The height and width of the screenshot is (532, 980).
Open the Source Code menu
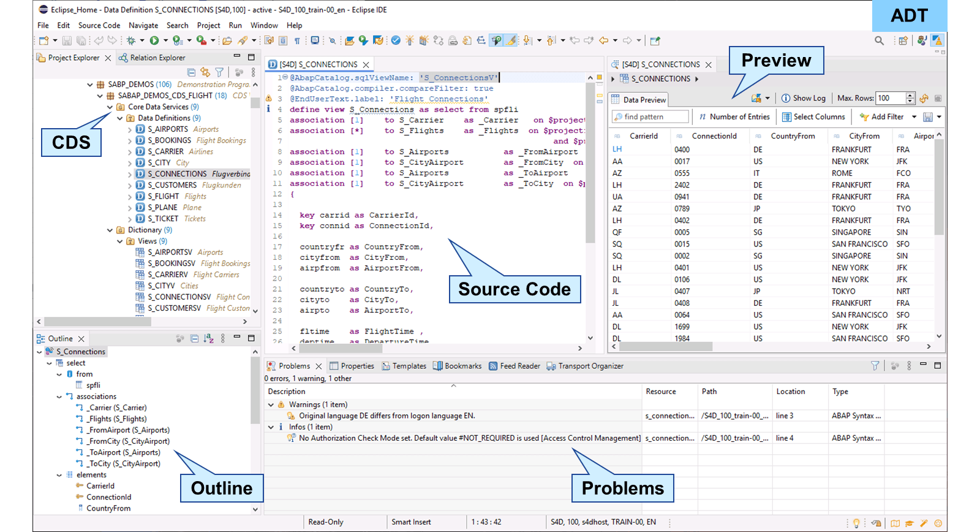click(x=99, y=26)
